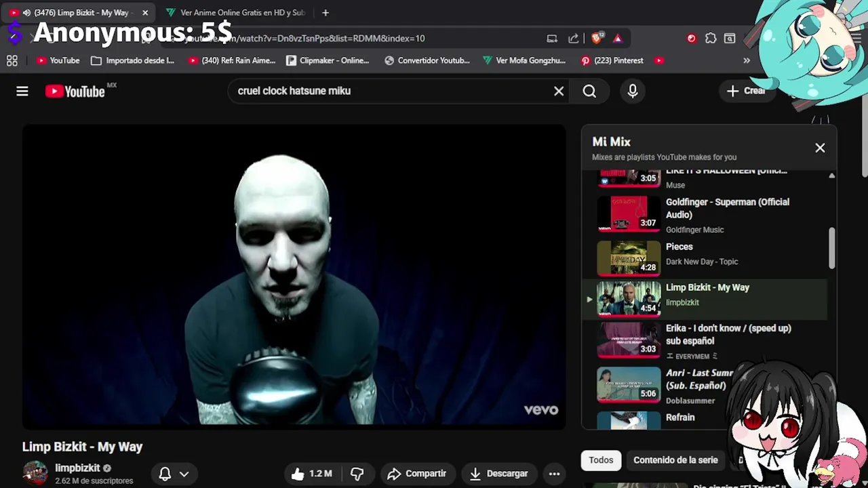Show more bookmarks chevron
The height and width of the screenshot is (488, 868).
tap(747, 60)
